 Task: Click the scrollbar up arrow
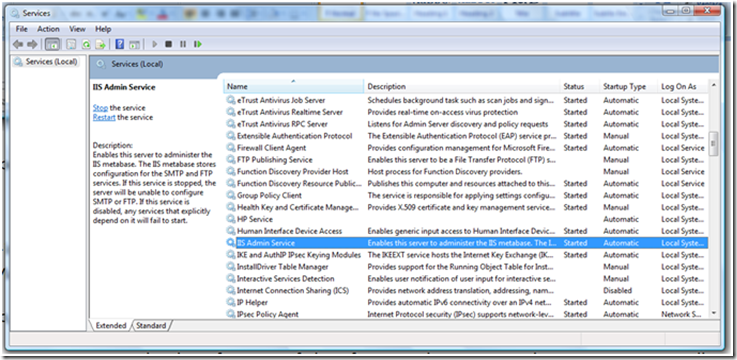[713, 86]
